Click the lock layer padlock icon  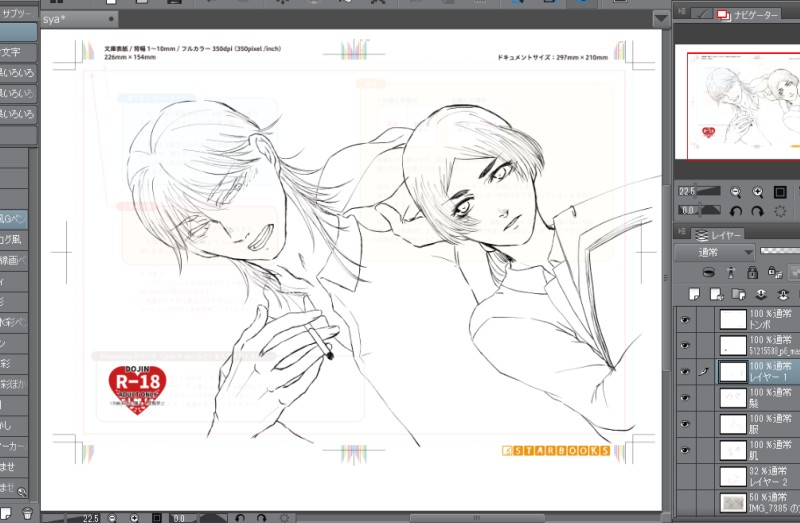[752, 272]
